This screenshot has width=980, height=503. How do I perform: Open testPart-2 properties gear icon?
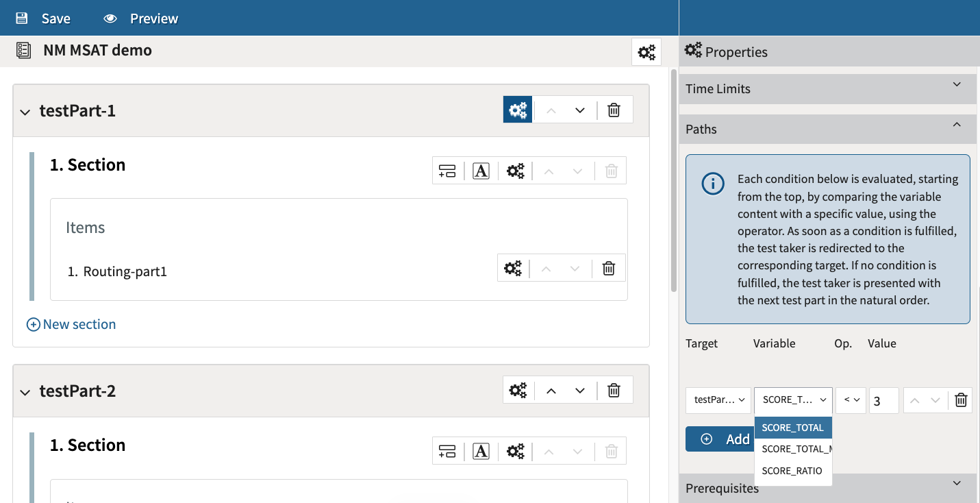[518, 391]
